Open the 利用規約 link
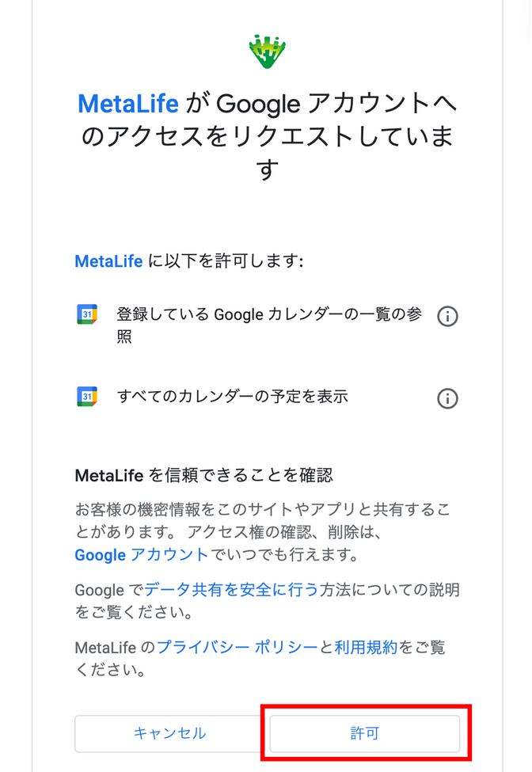 pos(366,647)
